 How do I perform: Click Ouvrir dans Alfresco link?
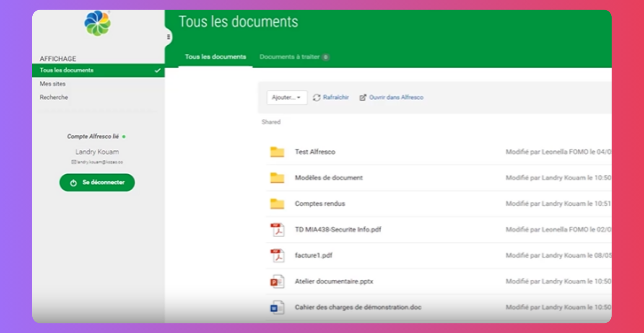pyautogui.click(x=396, y=98)
